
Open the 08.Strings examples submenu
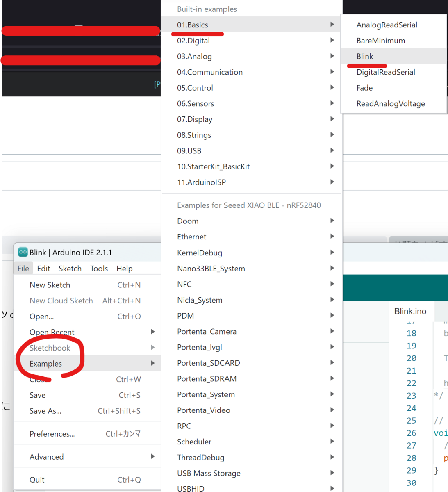coord(251,135)
